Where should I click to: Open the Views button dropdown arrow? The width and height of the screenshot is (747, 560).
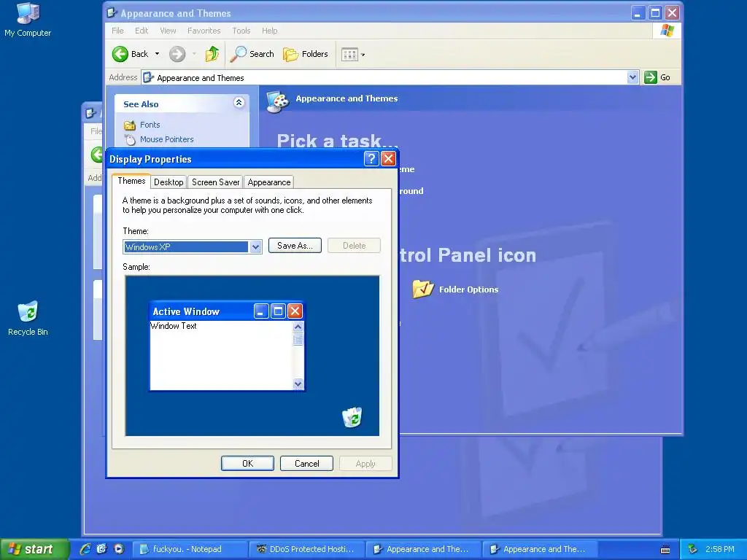click(x=363, y=55)
